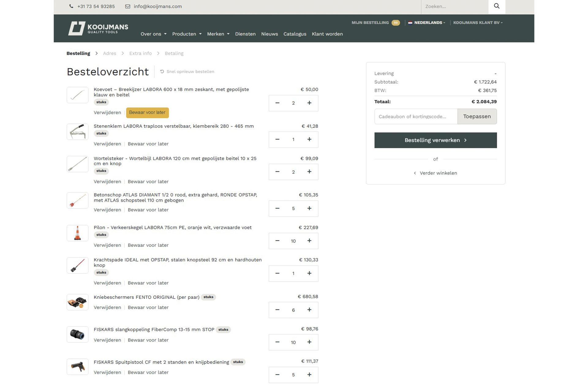Decrease quantity of Pilon Verkeerskegel

tap(277, 241)
